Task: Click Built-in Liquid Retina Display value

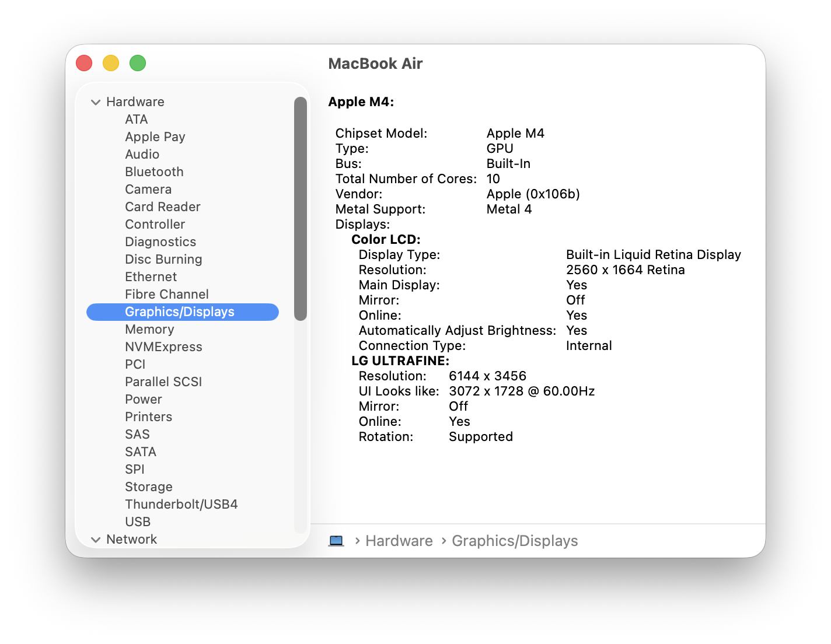Action: coord(654,254)
